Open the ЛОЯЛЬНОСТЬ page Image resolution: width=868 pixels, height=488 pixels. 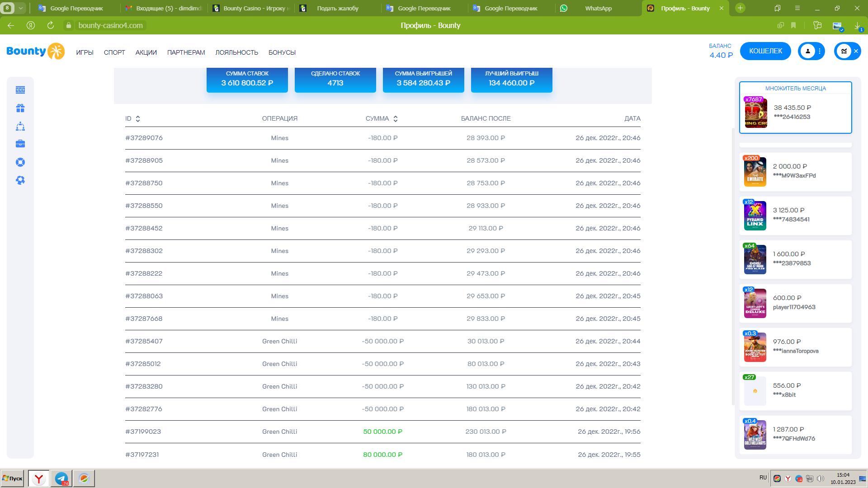237,52
